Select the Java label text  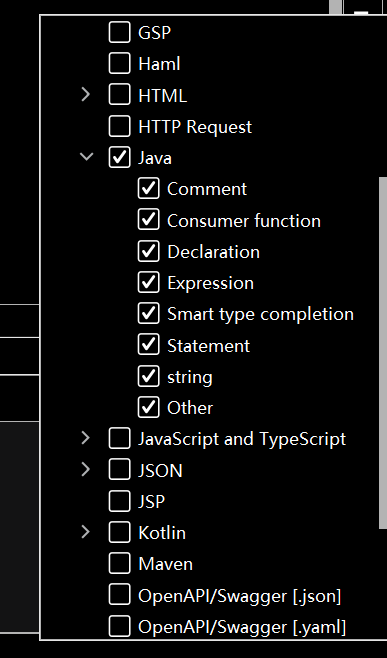click(x=155, y=158)
